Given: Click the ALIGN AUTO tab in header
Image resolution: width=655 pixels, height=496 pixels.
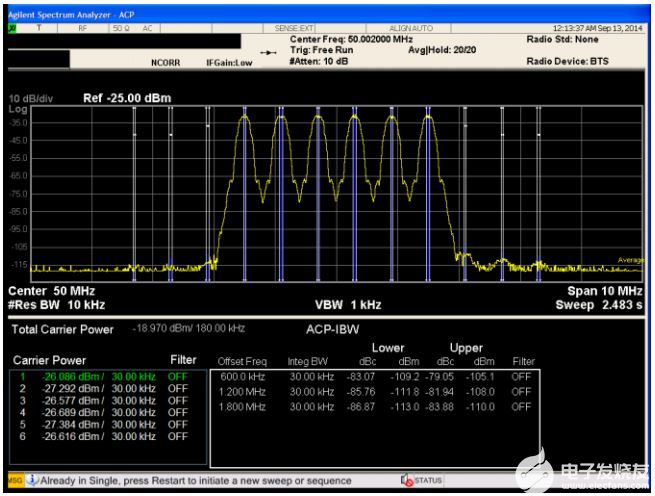Looking at the screenshot, I should 410,29.
